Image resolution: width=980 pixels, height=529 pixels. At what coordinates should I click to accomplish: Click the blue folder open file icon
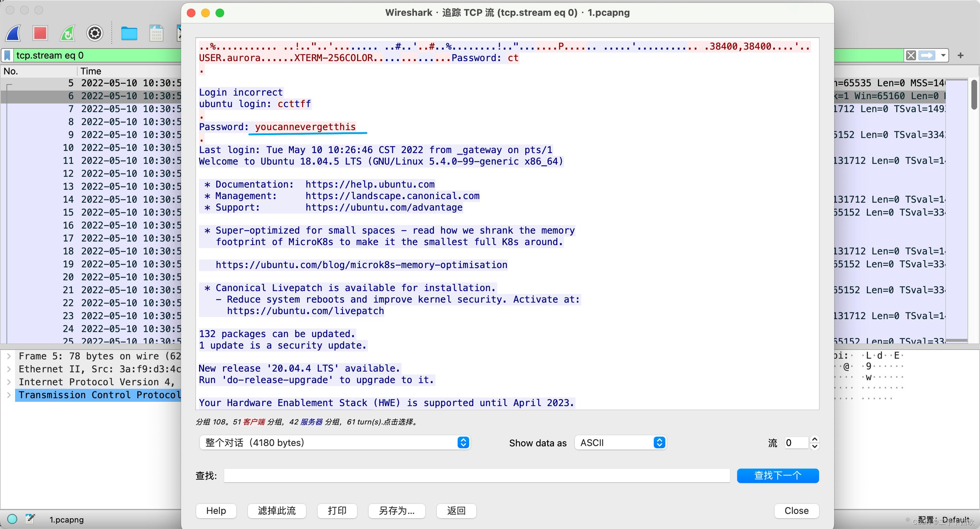point(129,33)
